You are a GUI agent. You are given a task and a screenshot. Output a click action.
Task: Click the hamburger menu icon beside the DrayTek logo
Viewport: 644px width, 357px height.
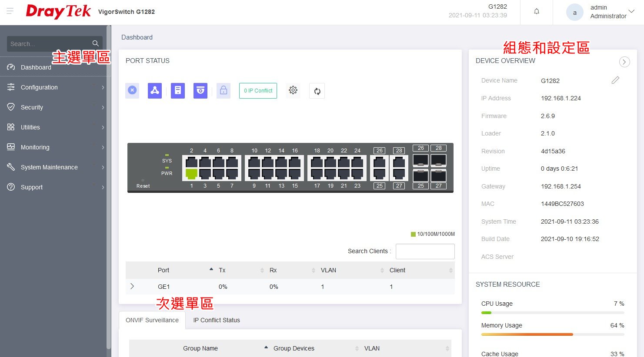pos(10,11)
